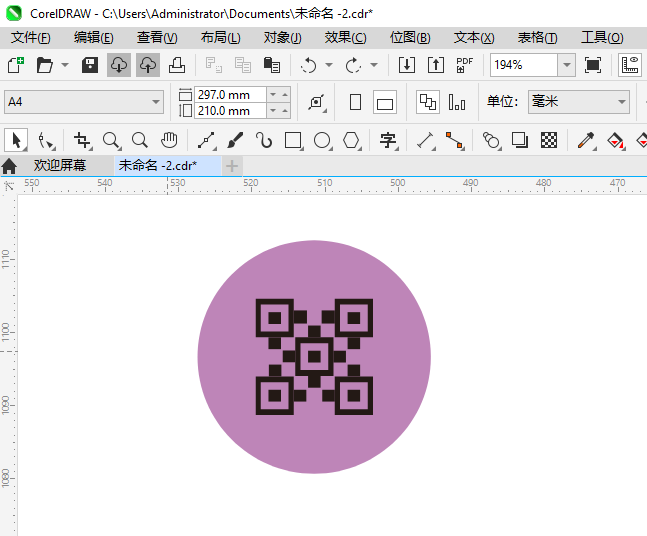647x536 pixels.
Task: Toggle the Current page layout button
Action: coord(457,102)
